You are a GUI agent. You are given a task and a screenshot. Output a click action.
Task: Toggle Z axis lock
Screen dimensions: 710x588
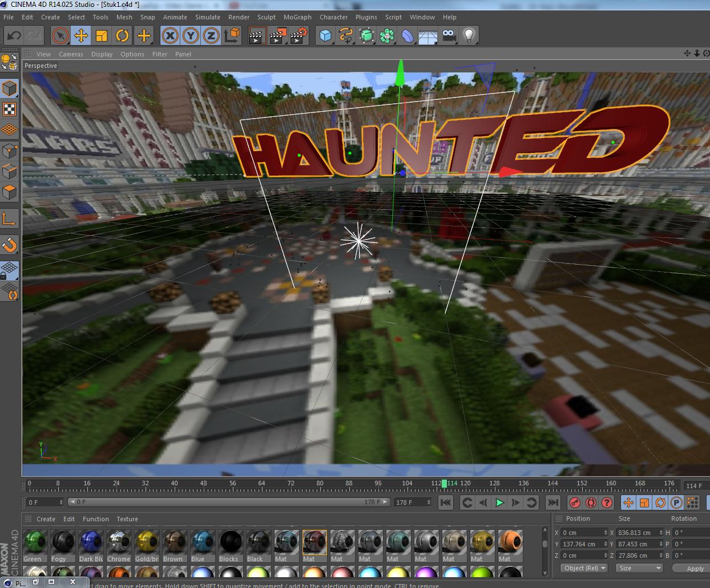(211, 36)
